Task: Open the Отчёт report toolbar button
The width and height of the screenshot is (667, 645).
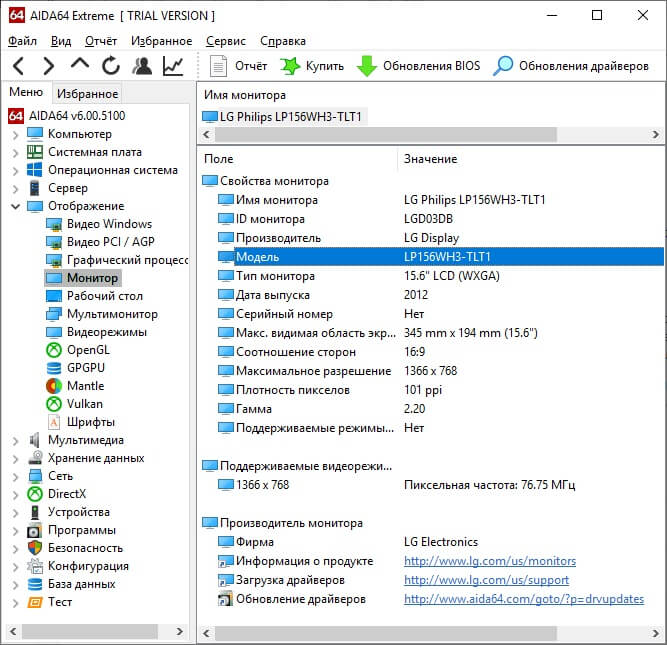Action: click(238, 66)
